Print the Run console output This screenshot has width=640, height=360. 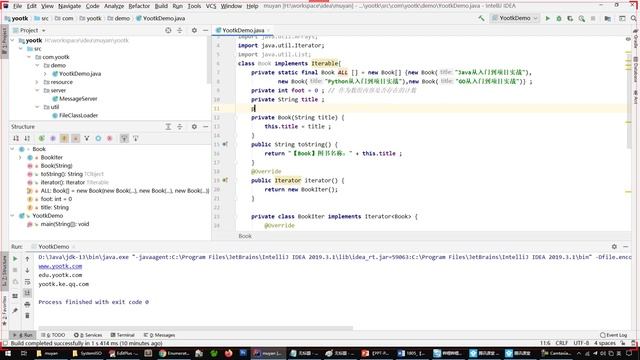click(x=27, y=304)
